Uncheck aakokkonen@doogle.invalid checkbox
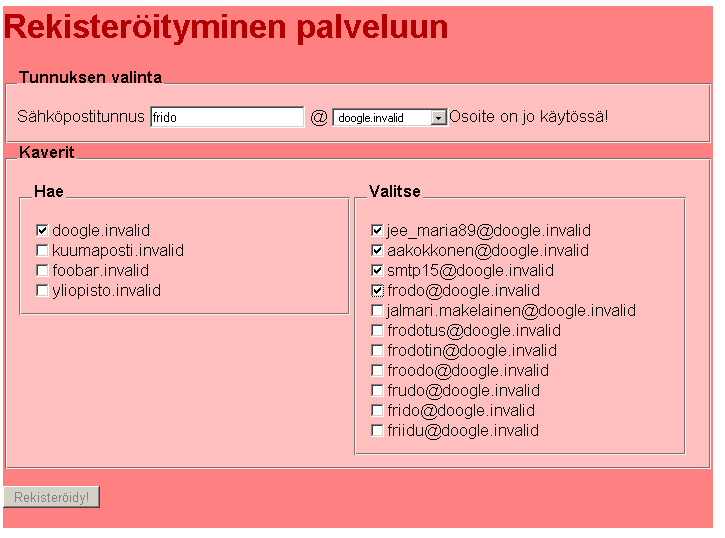The width and height of the screenshot is (725, 538). coord(377,251)
